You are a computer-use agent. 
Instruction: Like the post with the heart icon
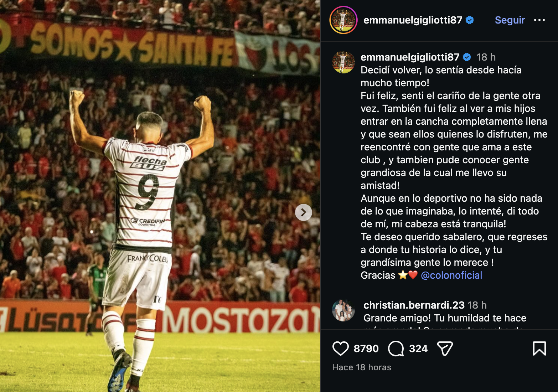pos(340,349)
